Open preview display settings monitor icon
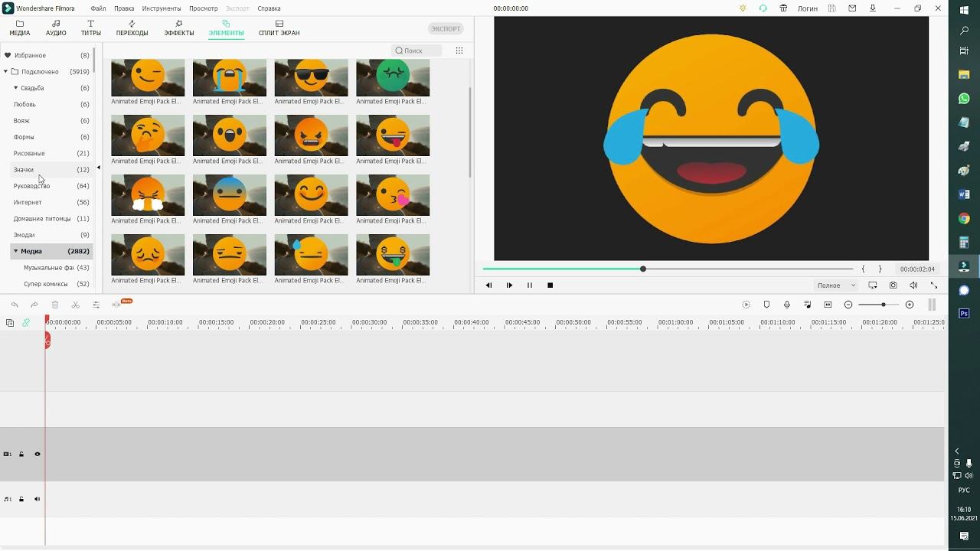Screen dimensions: 980x551 (x=873, y=285)
